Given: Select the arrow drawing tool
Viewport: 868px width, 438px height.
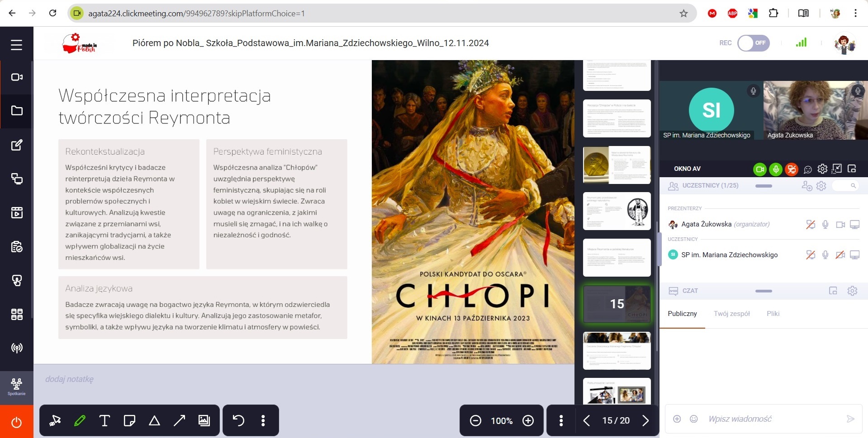Looking at the screenshot, I should point(179,421).
